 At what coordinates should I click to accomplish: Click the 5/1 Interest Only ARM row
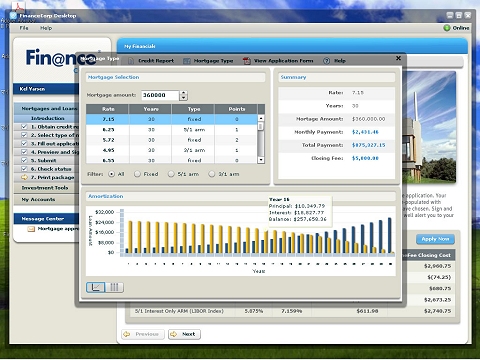[293, 311]
